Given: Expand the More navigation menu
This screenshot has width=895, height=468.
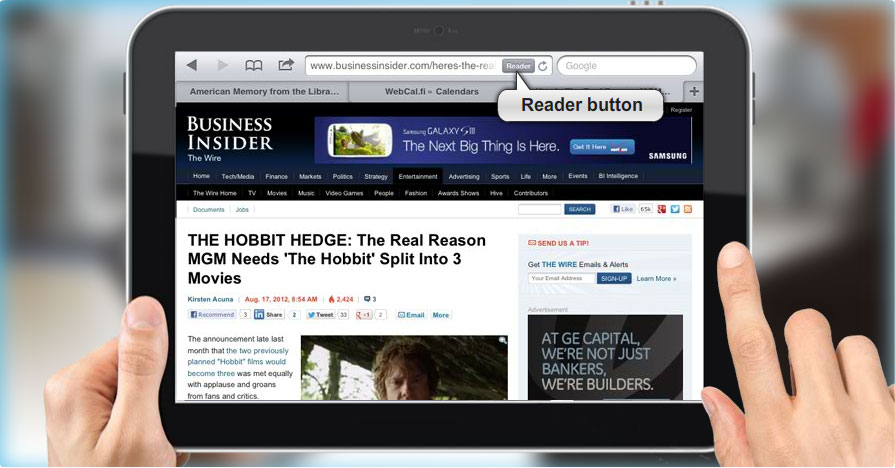Looking at the screenshot, I should point(549,176).
